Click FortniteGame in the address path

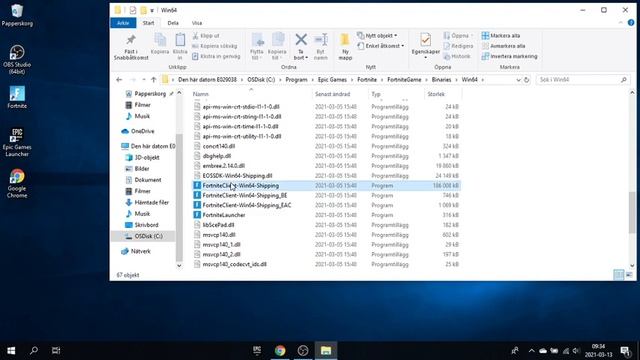404,80
